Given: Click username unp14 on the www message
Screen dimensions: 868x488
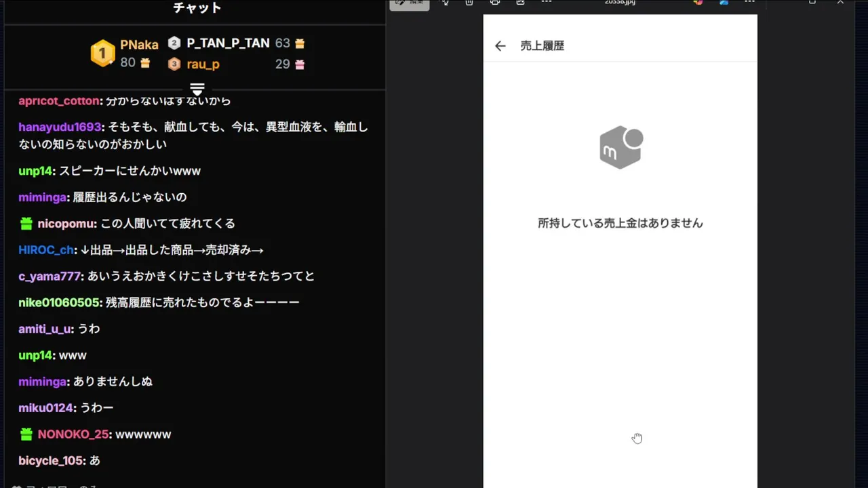Looking at the screenshot, I should (35, 356).
